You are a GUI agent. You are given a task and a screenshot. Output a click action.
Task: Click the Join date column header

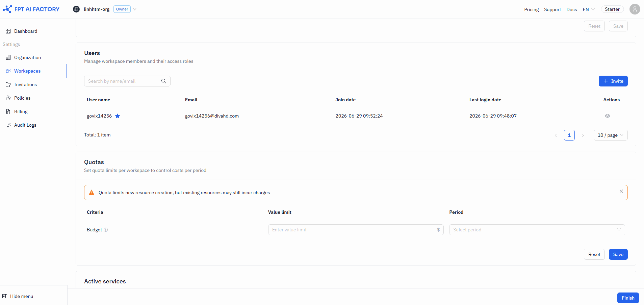click(345, 100)
